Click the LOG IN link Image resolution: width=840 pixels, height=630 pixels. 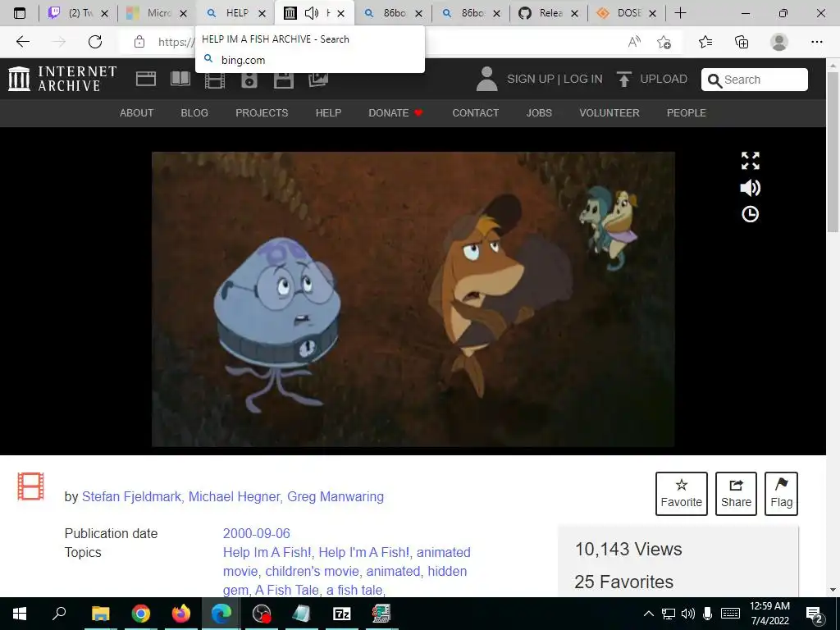click(x=583, y=79)
